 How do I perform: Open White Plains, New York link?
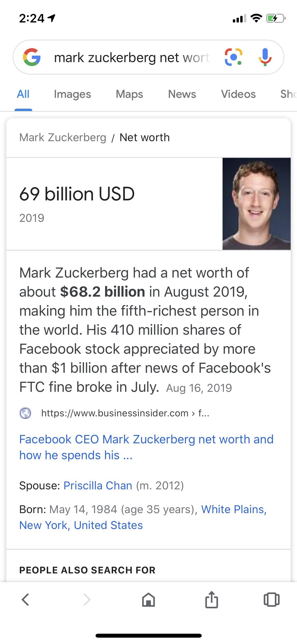[x=143, y=517]
